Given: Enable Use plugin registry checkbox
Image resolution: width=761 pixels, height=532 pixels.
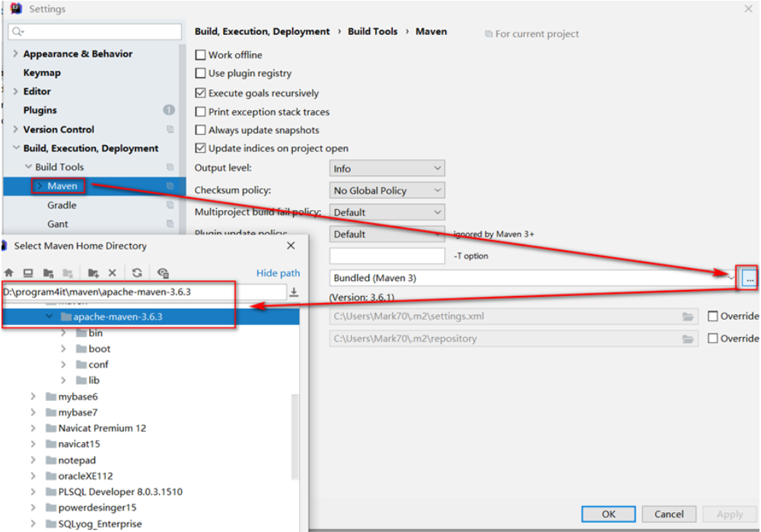Looking at the screenshot, I should click(x=200, y=73).
